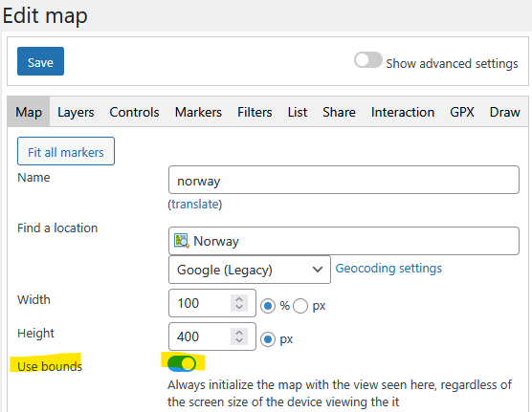
Task: Toggle Show advanced settings switch
Action: point(368,60)
